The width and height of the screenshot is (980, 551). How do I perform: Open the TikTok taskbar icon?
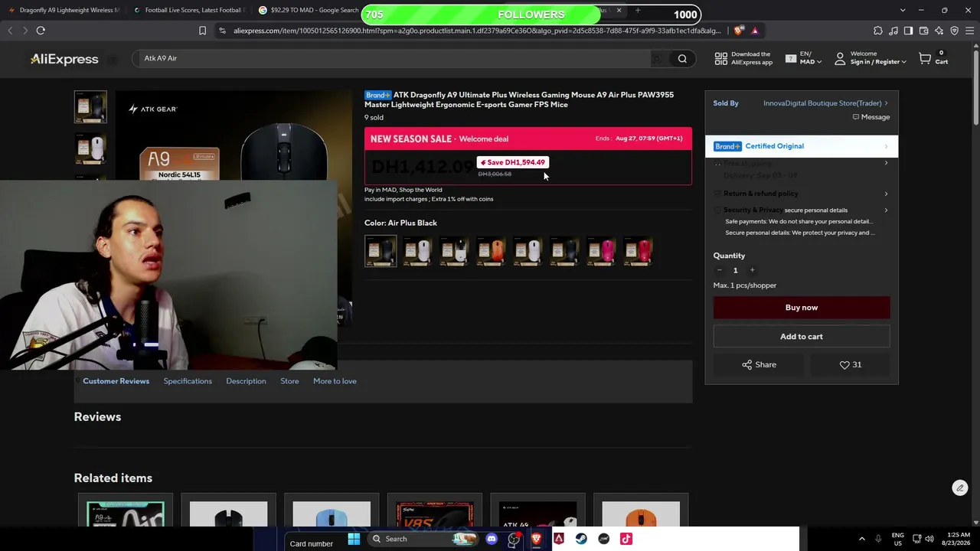(626, 539)
